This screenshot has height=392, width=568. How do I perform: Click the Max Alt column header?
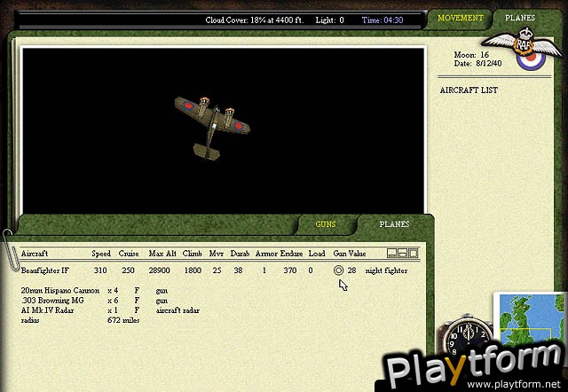(x=162, y=254)
